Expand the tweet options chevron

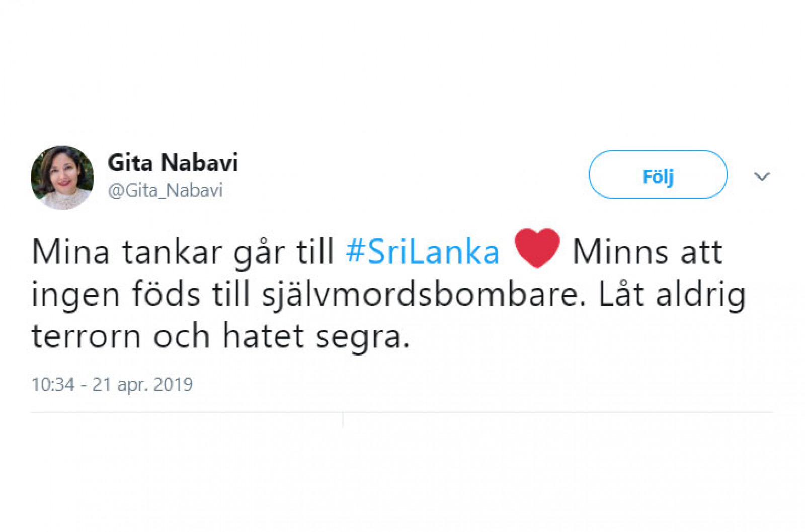(762, 176)
